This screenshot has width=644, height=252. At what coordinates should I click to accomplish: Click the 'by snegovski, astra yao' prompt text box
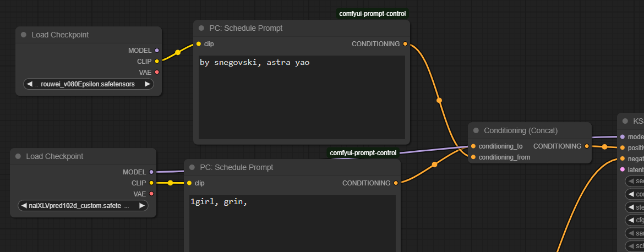pyautogui.click(x=302, y=98)
